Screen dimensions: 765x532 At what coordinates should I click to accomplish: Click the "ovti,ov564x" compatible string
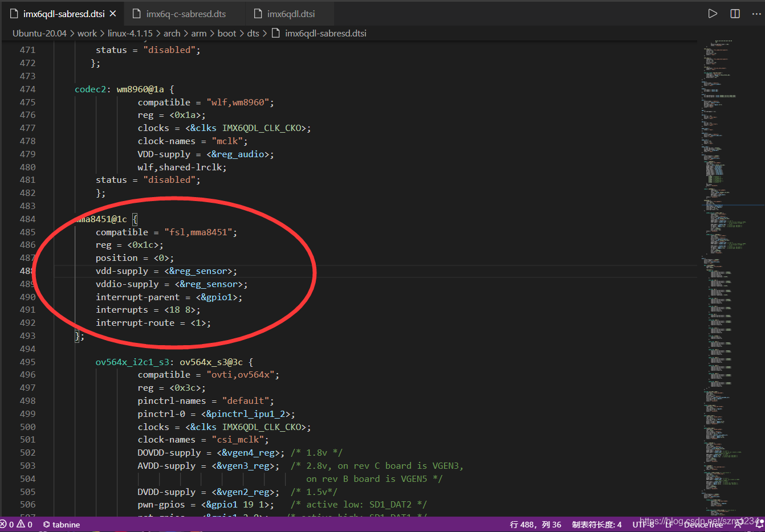240,375
